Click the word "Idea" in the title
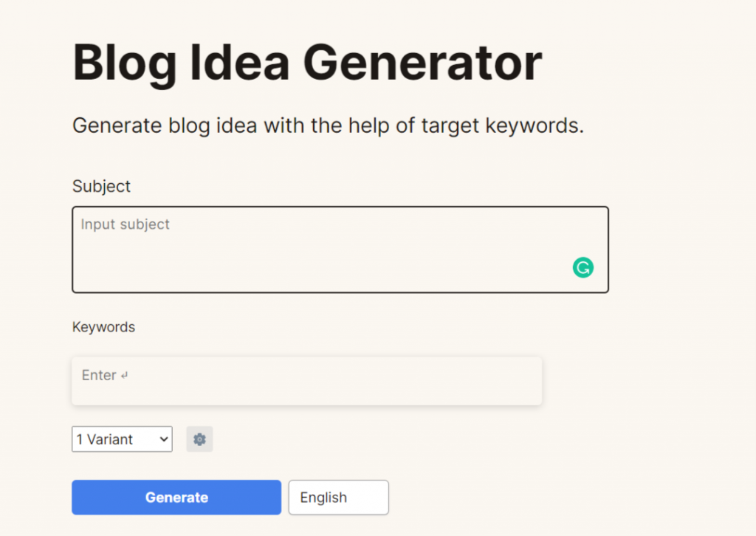 pos(241,63)
